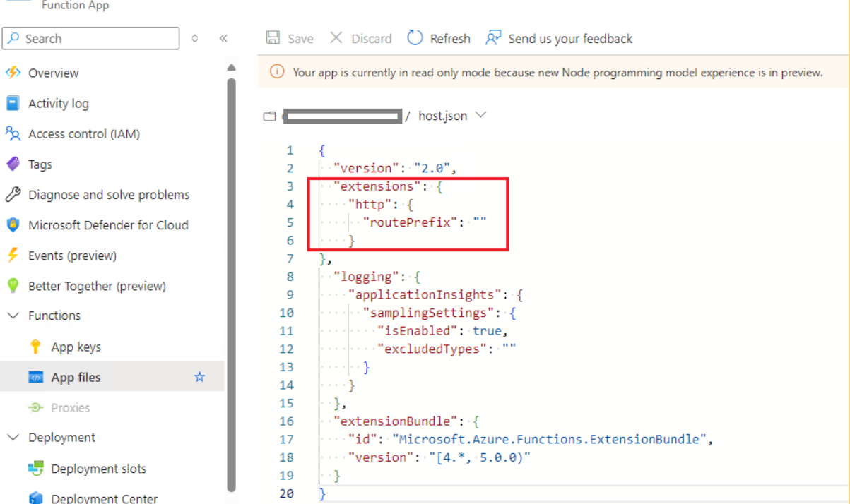Collapse the Deployment section chevron
The image size is (850, 504).
(x=13, y=438)
